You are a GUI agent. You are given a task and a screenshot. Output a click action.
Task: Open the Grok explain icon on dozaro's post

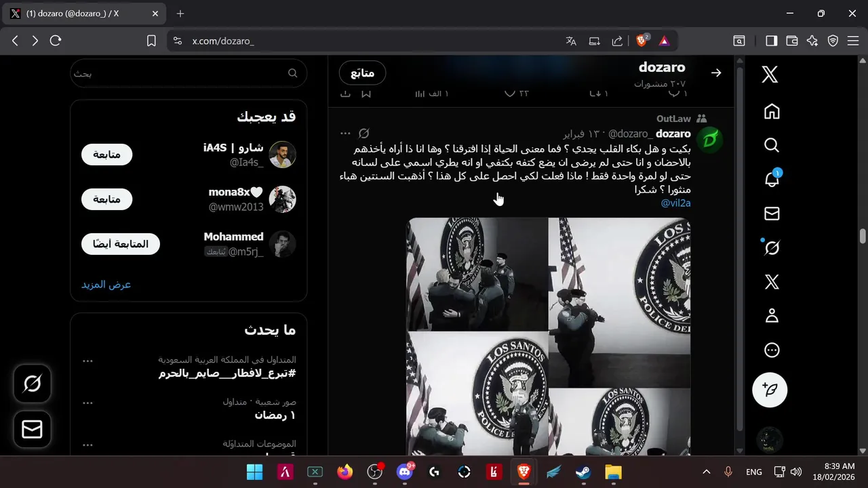pyautogui.click(x=364, y=134)
